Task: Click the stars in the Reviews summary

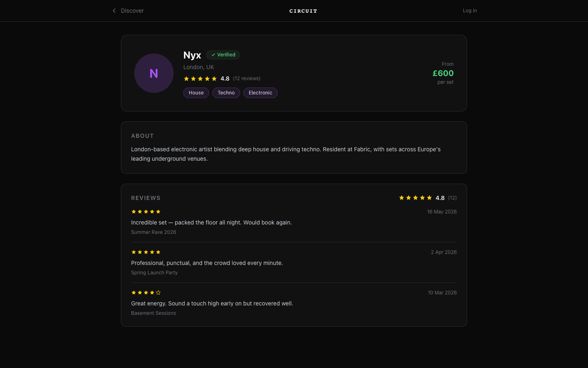Action: 415,198
